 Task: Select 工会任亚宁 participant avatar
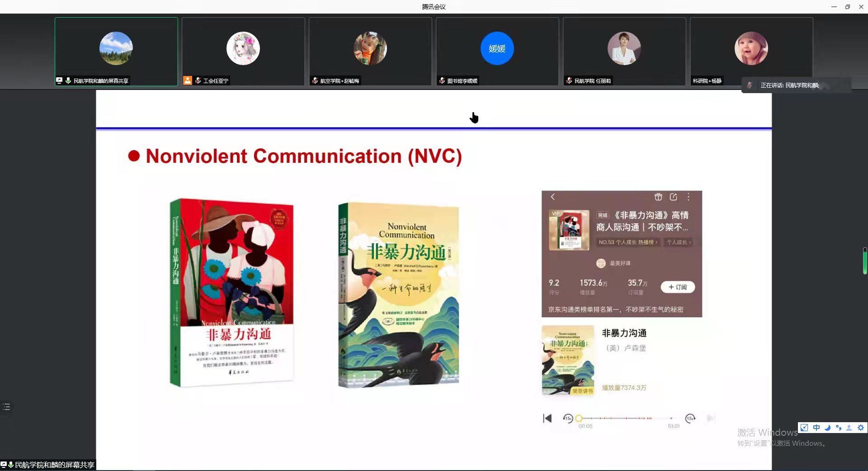click(243, 48)
